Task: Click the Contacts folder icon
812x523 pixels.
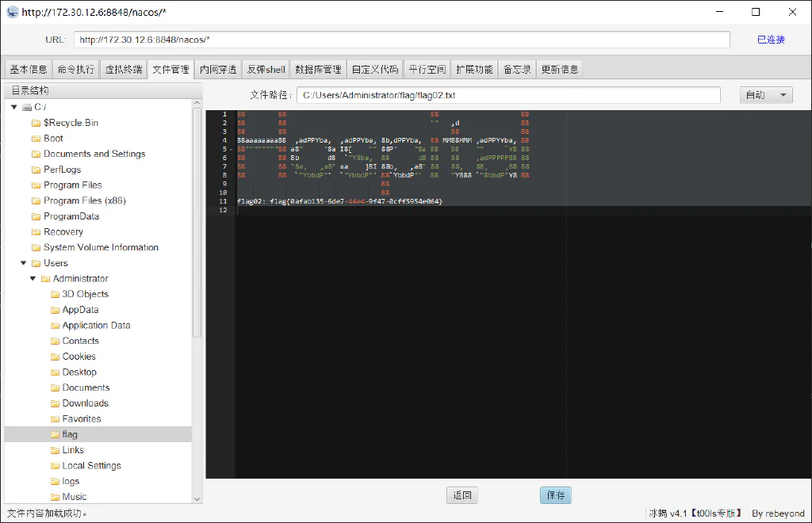Action: [x=55, y=341]
